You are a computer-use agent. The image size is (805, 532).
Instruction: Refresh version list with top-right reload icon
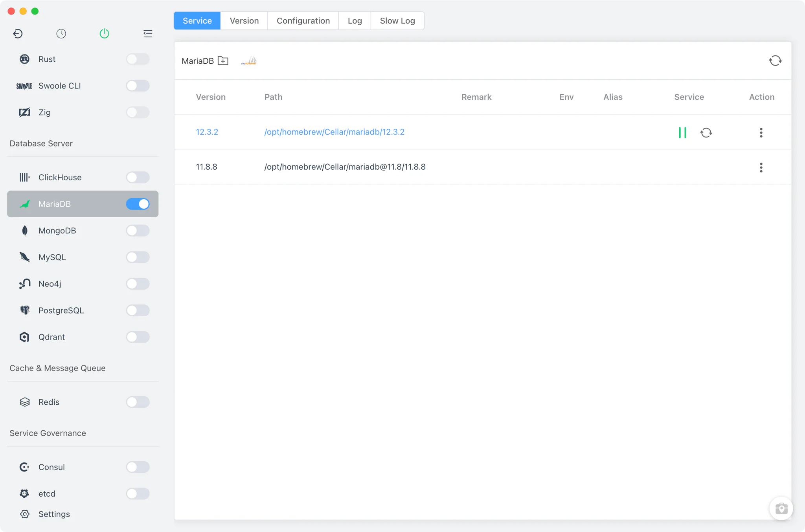click(775, 61)
